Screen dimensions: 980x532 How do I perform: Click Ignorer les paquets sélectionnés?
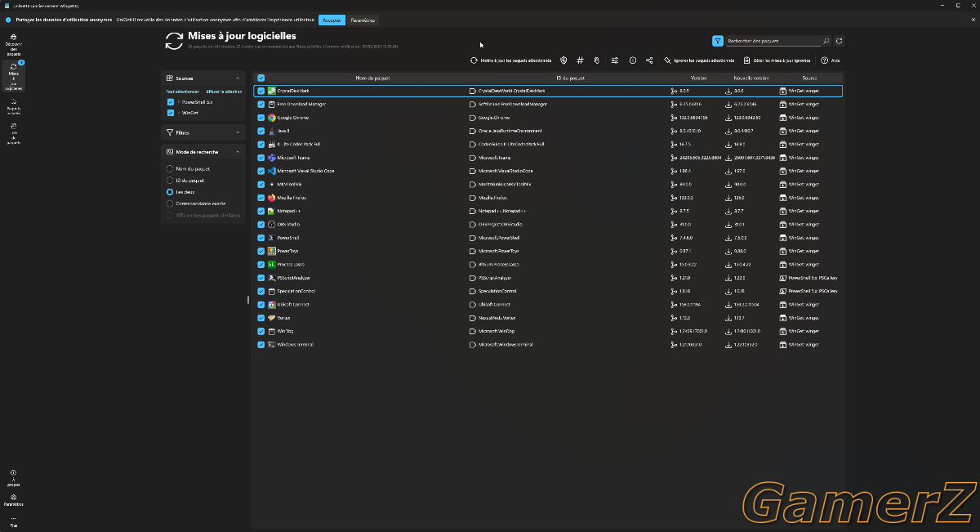click(698, 60)
